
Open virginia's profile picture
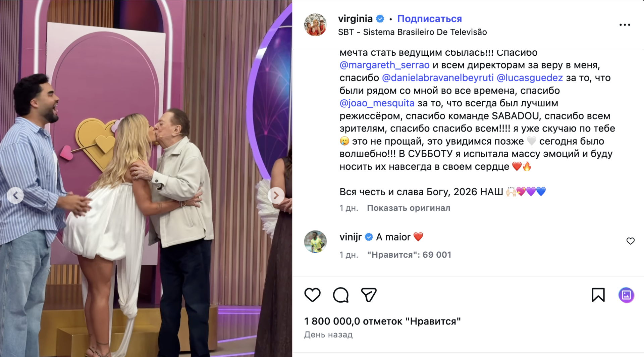pos(315,25)
